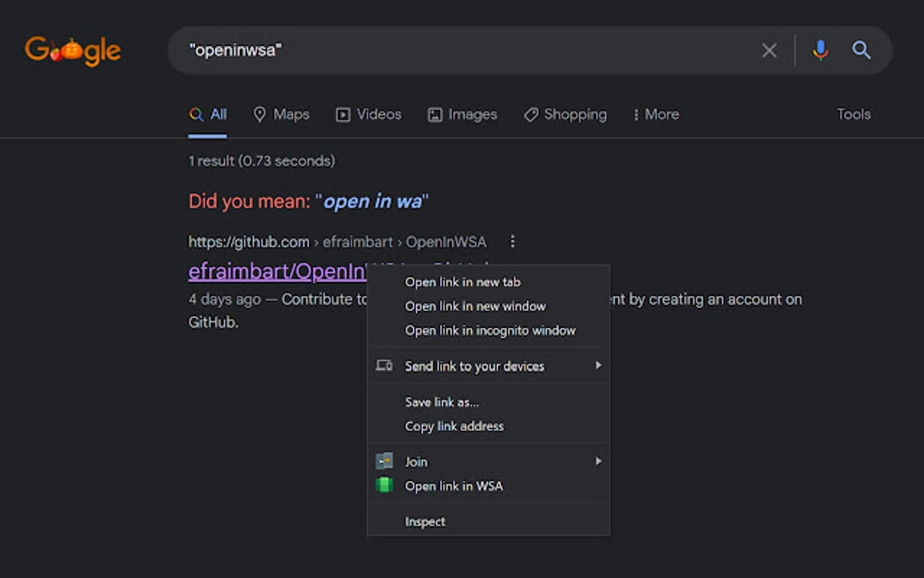Click the Shopping tab tag icon
924x578 pixels.
click(x=531, y=114)
